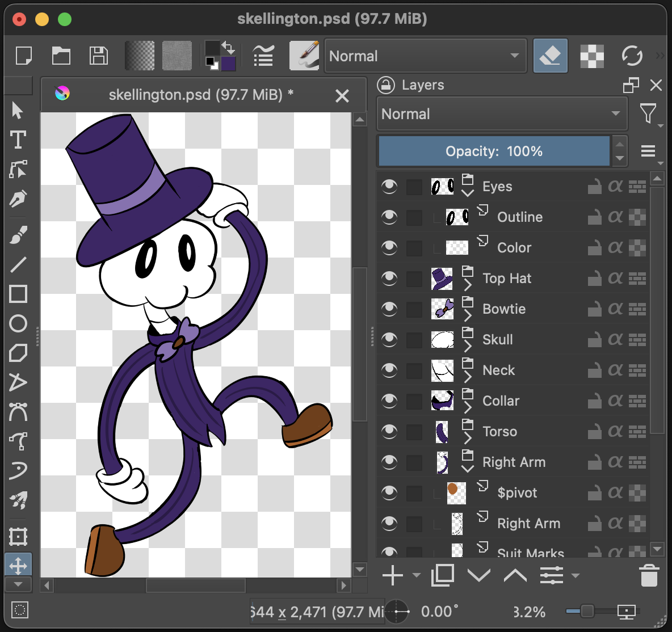Lock the Skull layer
The image size is (672, 632).
tap(594, 339)
